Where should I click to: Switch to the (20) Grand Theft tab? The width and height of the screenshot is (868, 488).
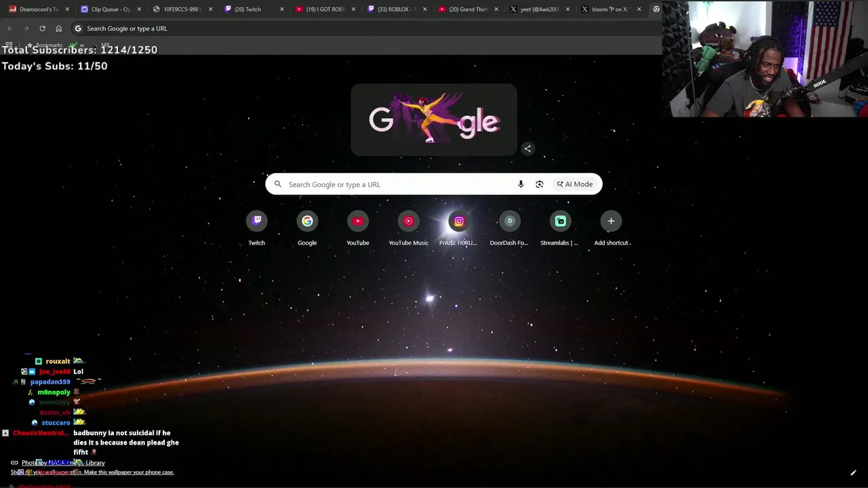469,9
